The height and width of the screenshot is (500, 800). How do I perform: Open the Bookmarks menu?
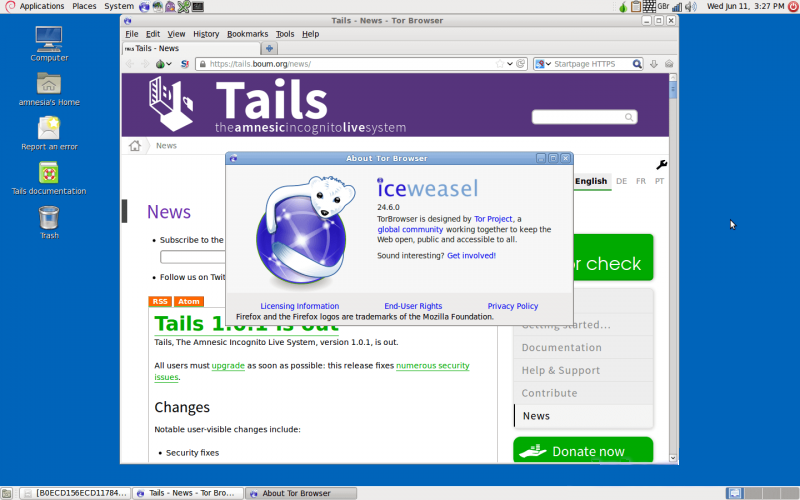click(x=247, y=34)
